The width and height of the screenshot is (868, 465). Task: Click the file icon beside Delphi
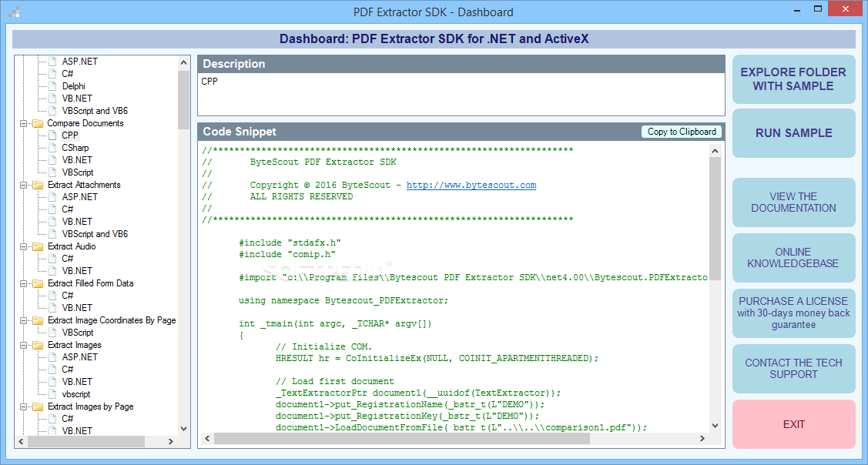tap(52, 85)
